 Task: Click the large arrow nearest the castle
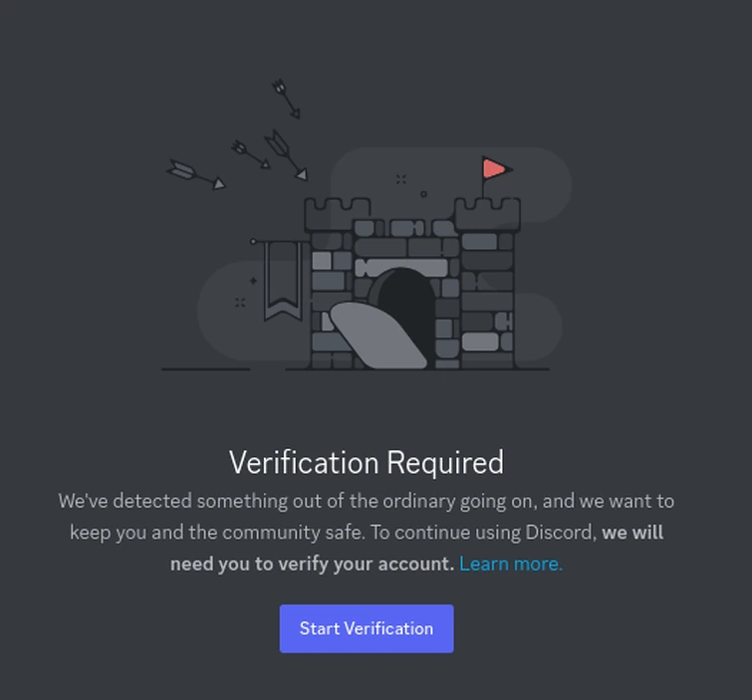pyautogui.click(x=286, y=155)
